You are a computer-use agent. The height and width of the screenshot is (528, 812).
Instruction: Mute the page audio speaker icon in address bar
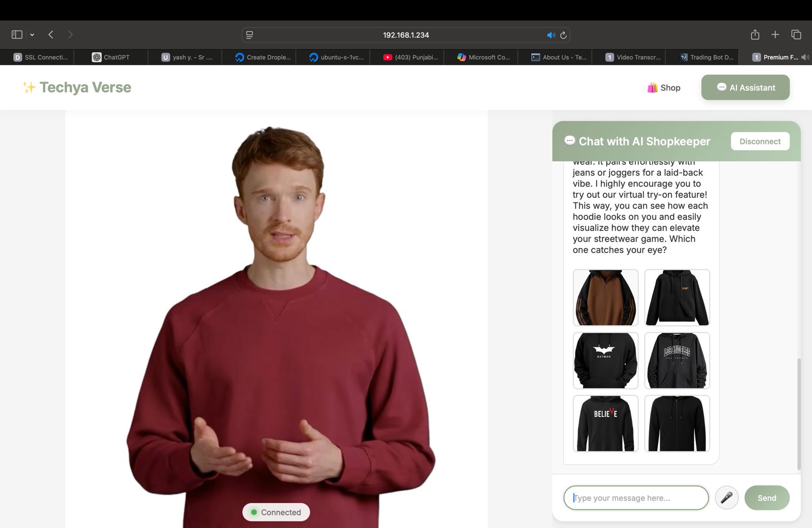pyautogui.click(x=551, y=35)
